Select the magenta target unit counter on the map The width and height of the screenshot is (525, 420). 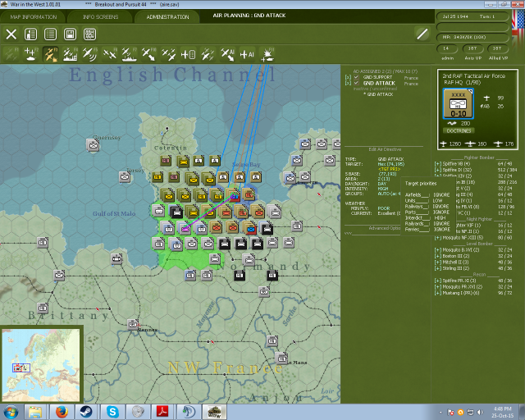point(185,229)
